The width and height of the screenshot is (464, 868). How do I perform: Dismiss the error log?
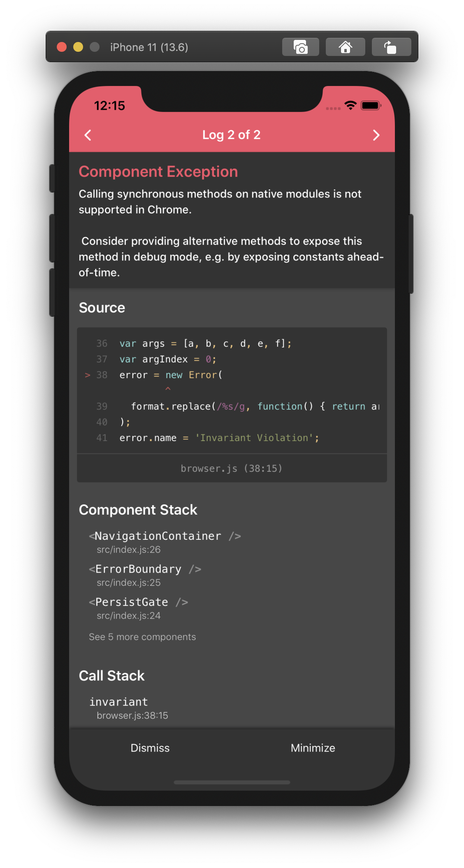[150, 748]
